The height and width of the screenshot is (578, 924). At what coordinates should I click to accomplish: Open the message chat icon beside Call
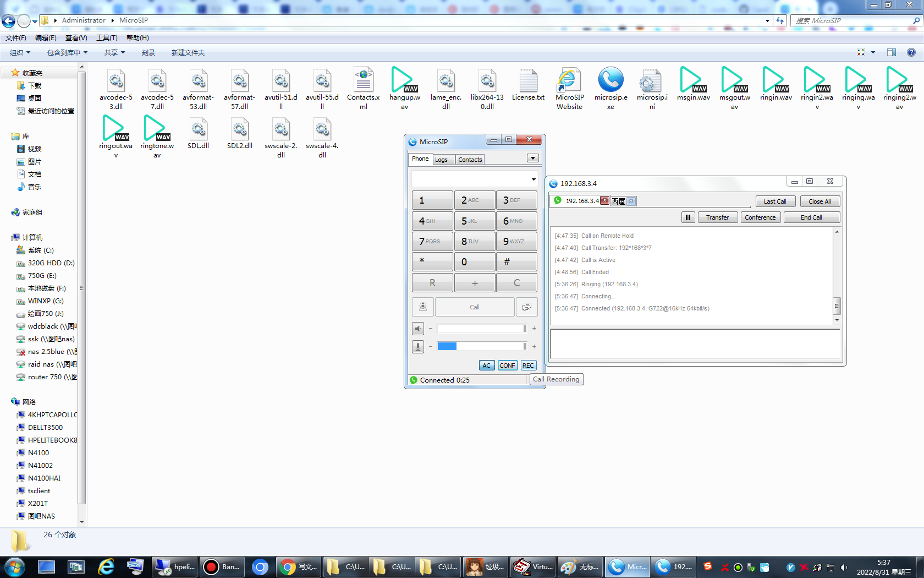click(x=526, y=307)
